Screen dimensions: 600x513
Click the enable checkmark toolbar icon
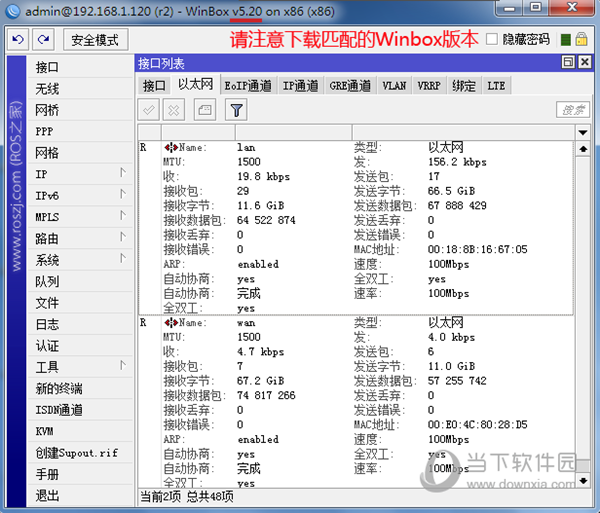click(149, 110)
